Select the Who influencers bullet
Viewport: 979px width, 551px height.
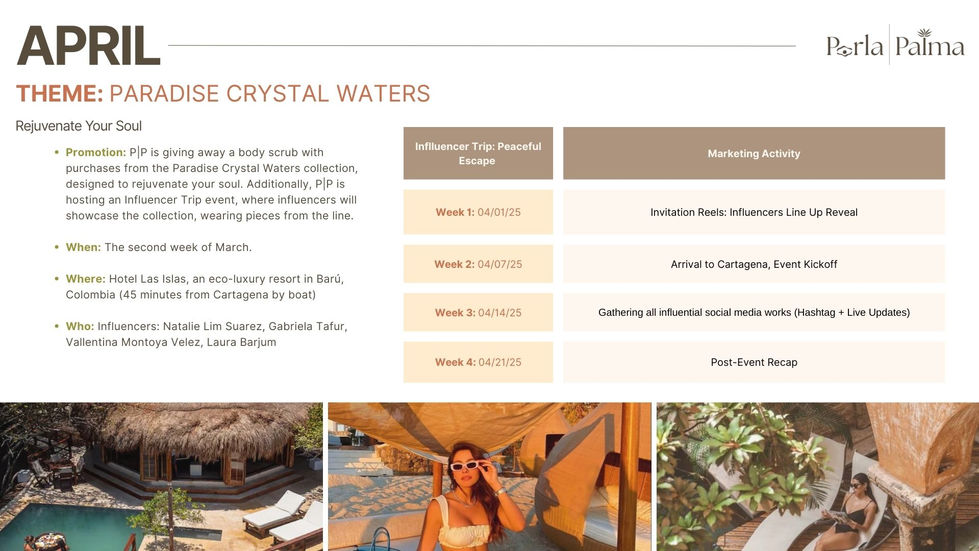point(207,334)
